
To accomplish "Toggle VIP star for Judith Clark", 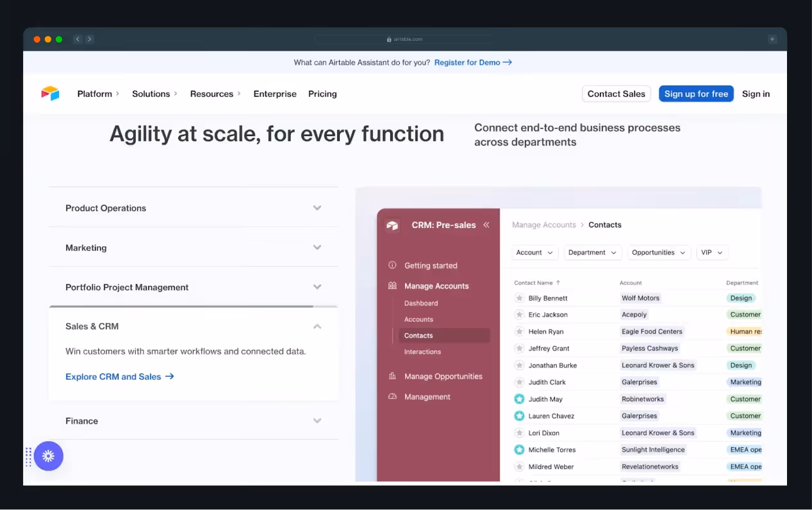I will coord(519,382).
